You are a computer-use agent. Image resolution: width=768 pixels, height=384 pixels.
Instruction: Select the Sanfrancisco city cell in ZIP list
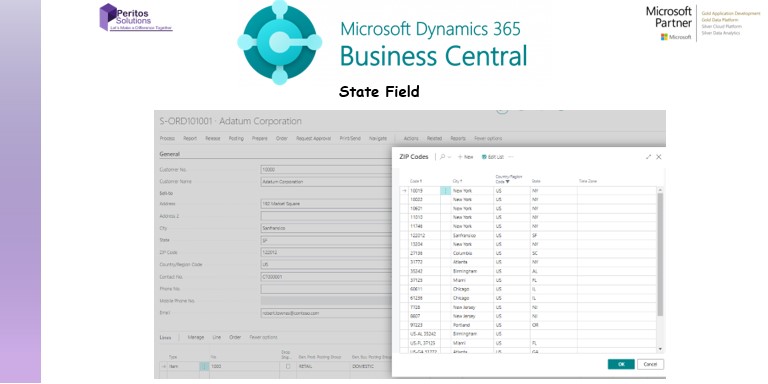(472, 235)
